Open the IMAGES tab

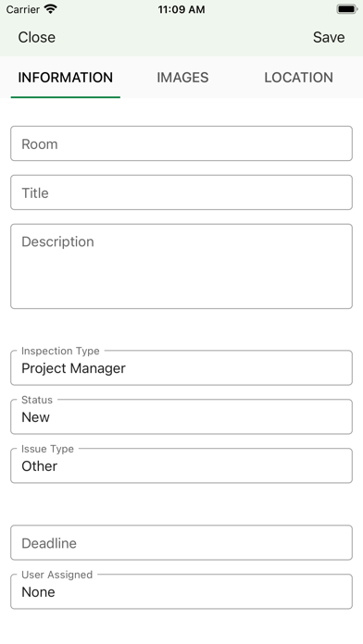pos(182,78)
